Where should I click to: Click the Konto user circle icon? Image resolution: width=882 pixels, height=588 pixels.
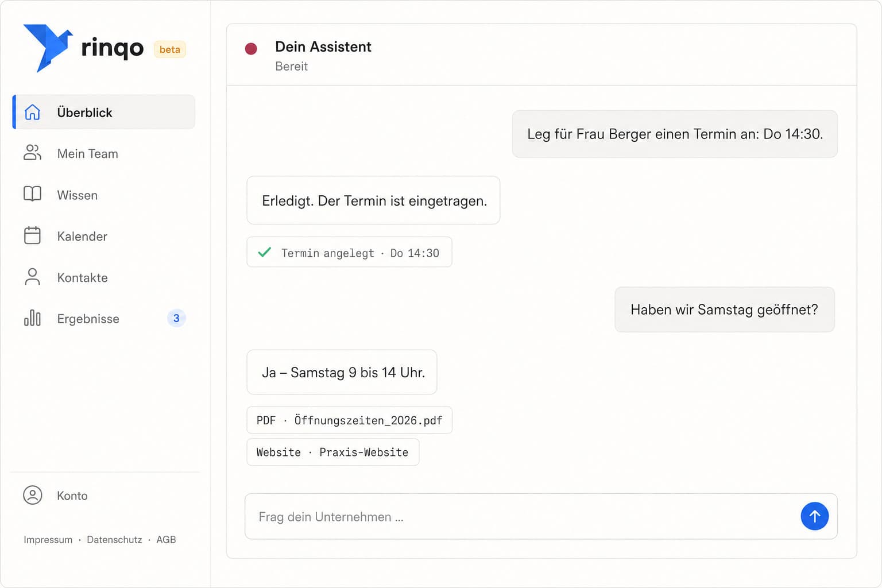[x=33, y=495]
